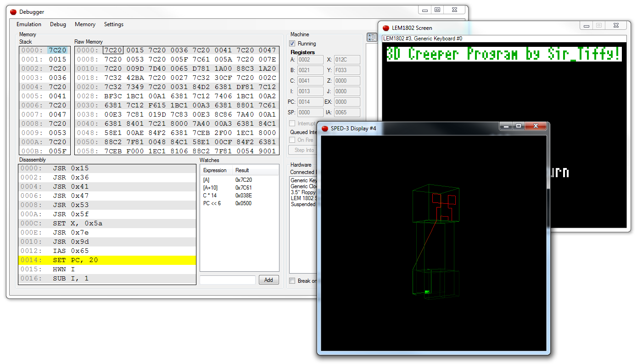
Task: Minimize the LEM1802 Screen window
Action: point(587,26)
